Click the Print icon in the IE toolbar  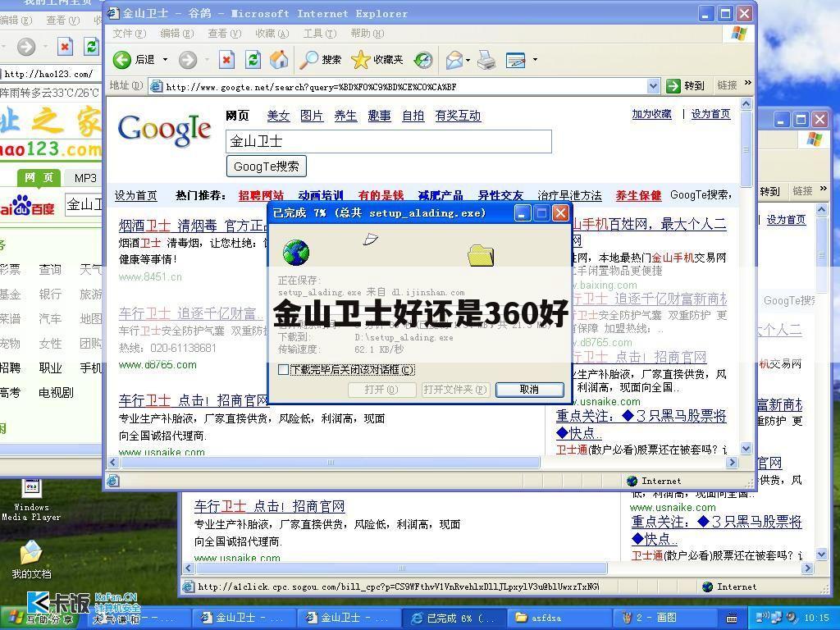click(486, 59)
